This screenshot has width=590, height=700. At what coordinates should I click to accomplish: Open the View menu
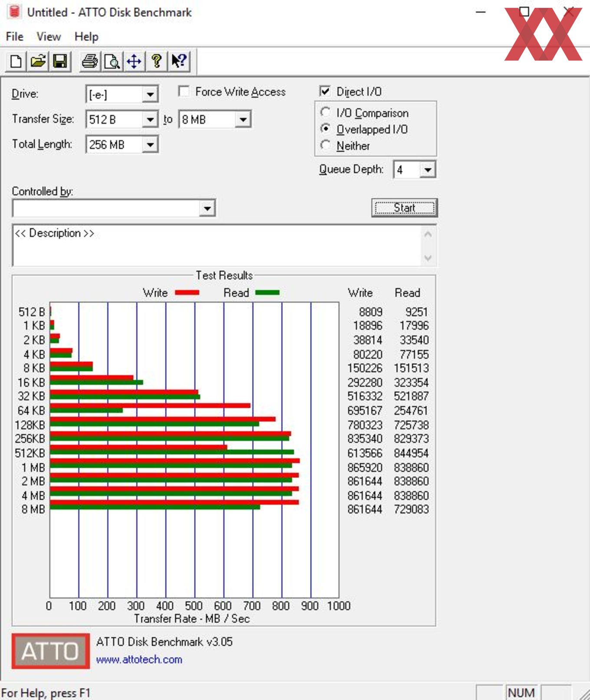(49, 36)
